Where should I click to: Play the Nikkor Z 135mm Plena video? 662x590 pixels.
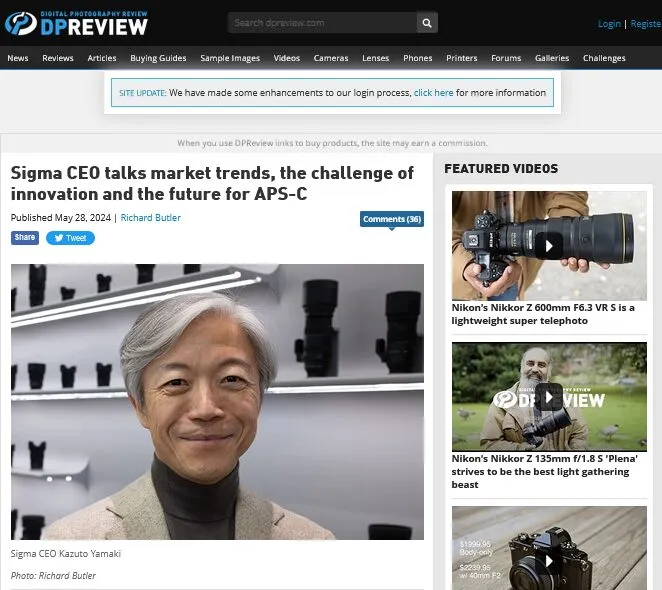(x=548, y=397)
